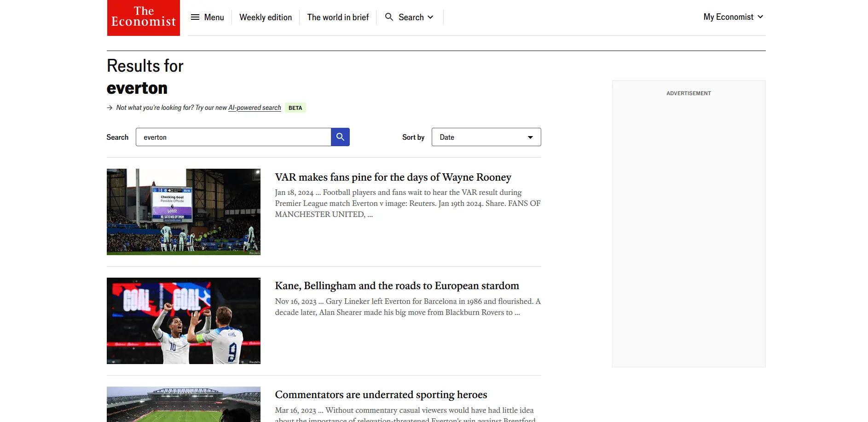This screenshot has height=422, width=868.
Task: Open Kane, Bellingham European stardom article
Action: 397,286
